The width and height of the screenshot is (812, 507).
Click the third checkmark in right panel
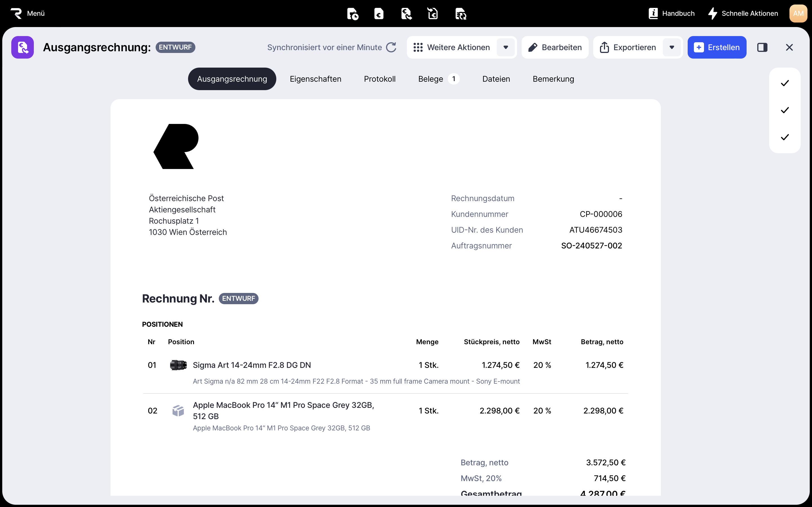point(784,137)
